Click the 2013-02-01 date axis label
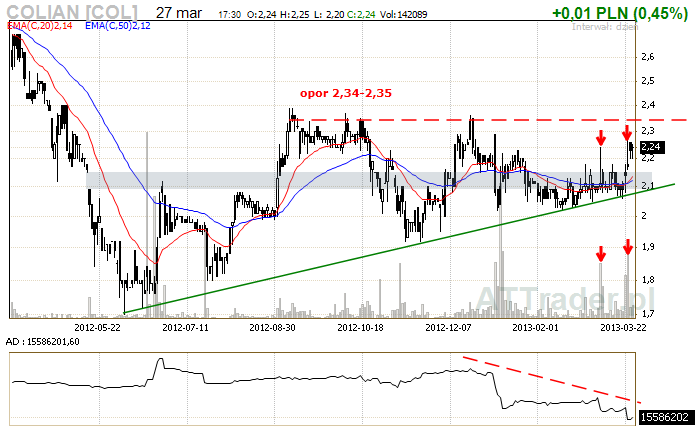 [535, 328]
